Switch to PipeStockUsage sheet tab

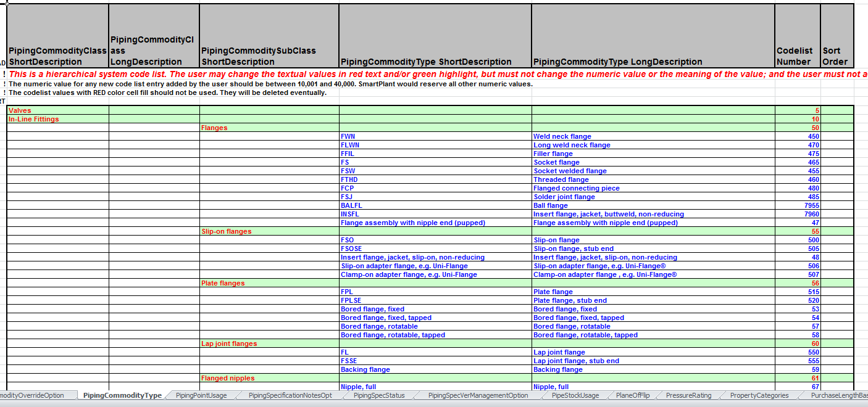click(x=575, y=395)
